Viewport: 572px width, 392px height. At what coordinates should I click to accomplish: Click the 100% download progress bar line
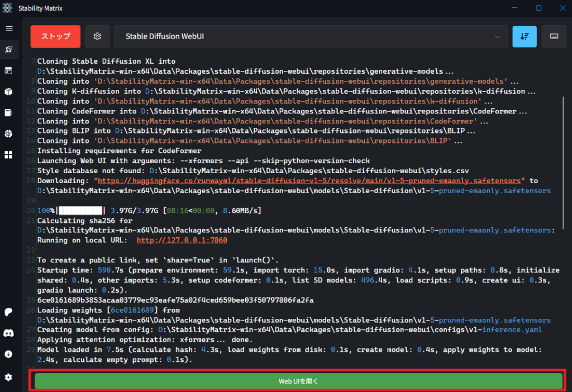click(149, 211)
